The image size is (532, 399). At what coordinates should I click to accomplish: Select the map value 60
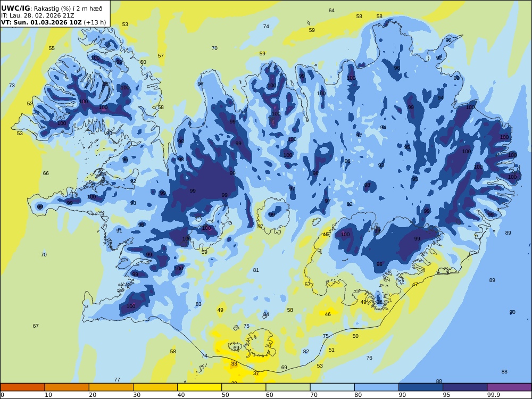pyautogui.click(x=143, y=62)
